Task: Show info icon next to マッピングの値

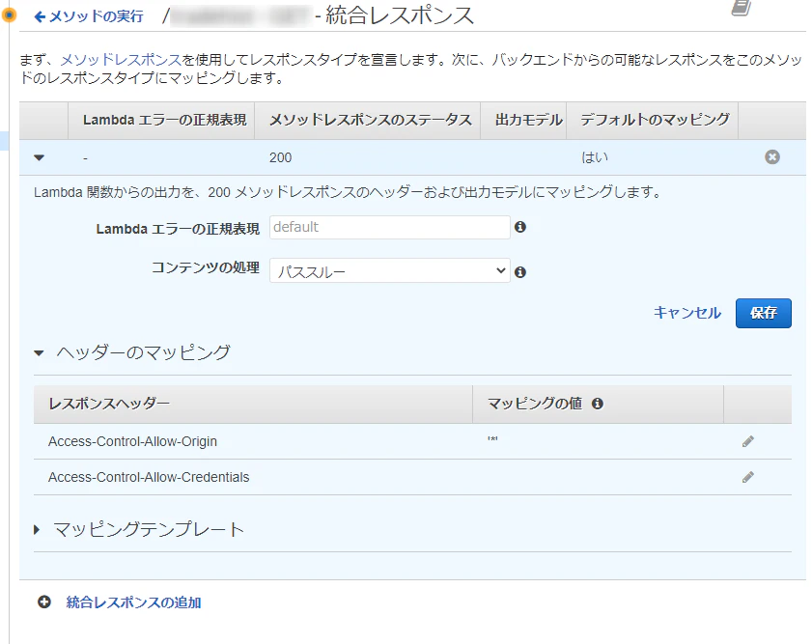Action: click(598, 404)
